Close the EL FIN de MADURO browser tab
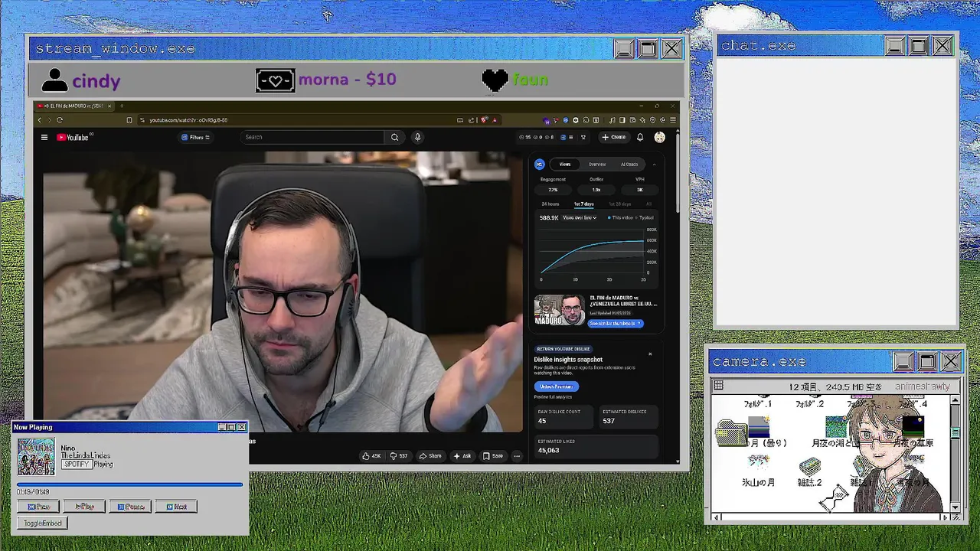This screenshot has height=551, width=980. (x=109, y=106)
